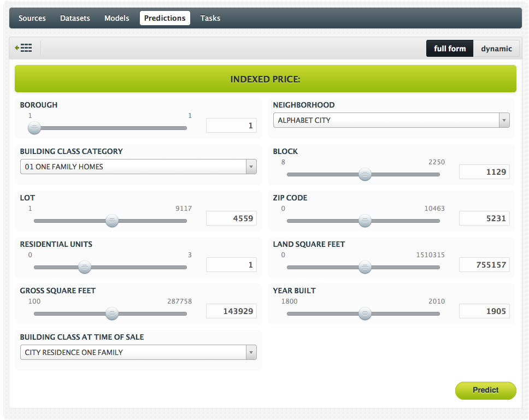The width and height of the screenshot is (529, 420).
Task: Switch to full form mode
Action: pos(449,49)
